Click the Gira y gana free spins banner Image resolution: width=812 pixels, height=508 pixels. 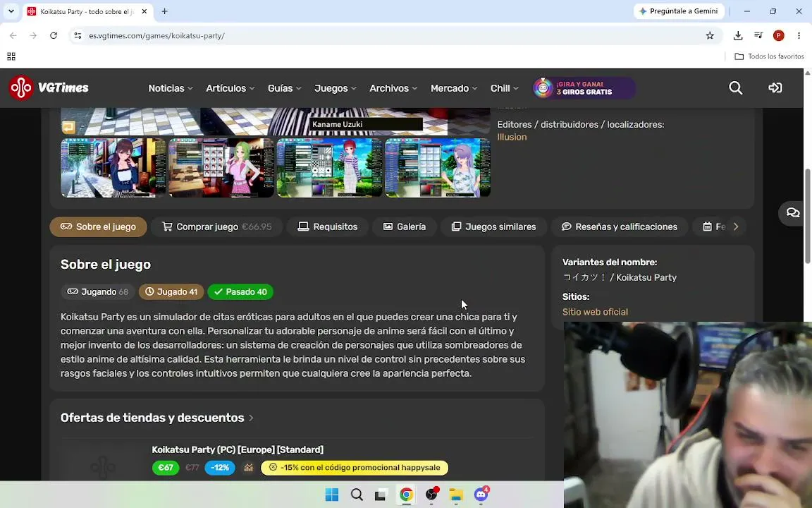pos(584,88)
